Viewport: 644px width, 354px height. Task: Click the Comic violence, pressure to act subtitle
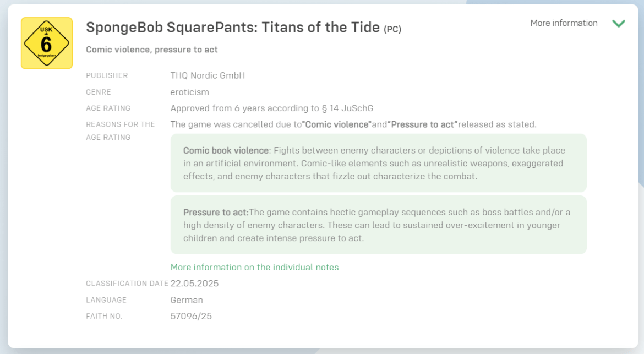(152, 50)
